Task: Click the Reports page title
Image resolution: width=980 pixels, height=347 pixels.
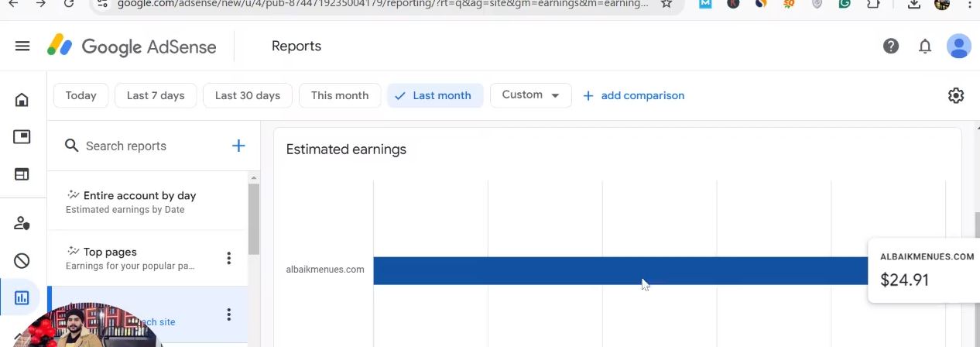Action: (x=296, y=46)
